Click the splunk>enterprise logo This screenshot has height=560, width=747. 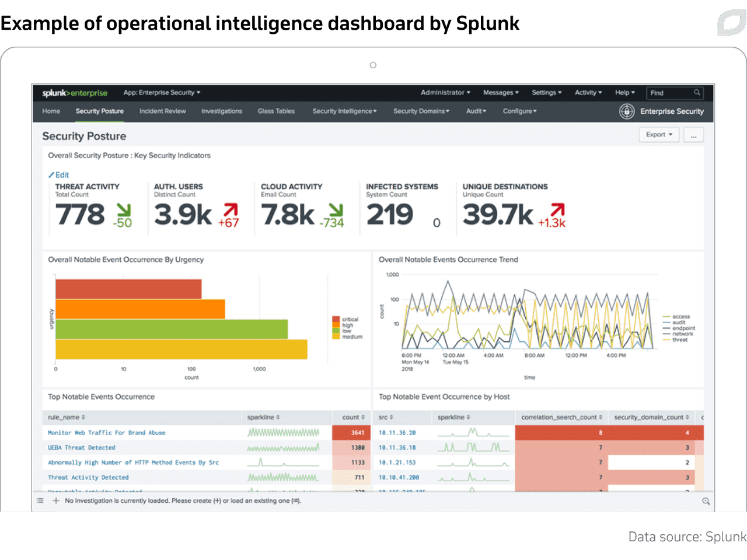[75, 93]
